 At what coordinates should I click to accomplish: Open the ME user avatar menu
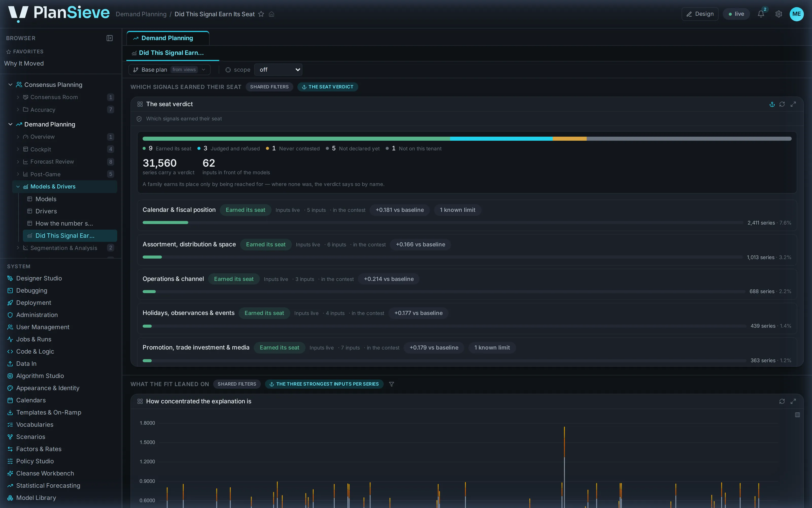coord(797,14)
